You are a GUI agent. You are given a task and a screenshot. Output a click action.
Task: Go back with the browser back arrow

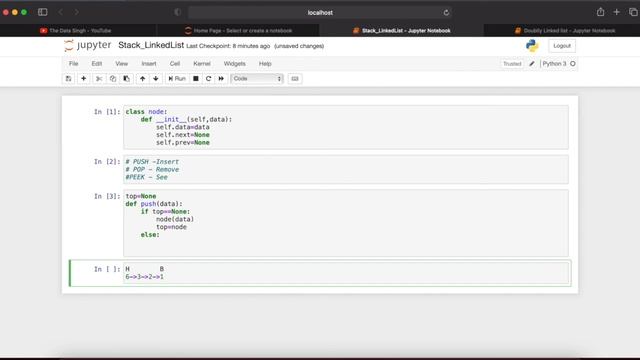coord(61,12)
